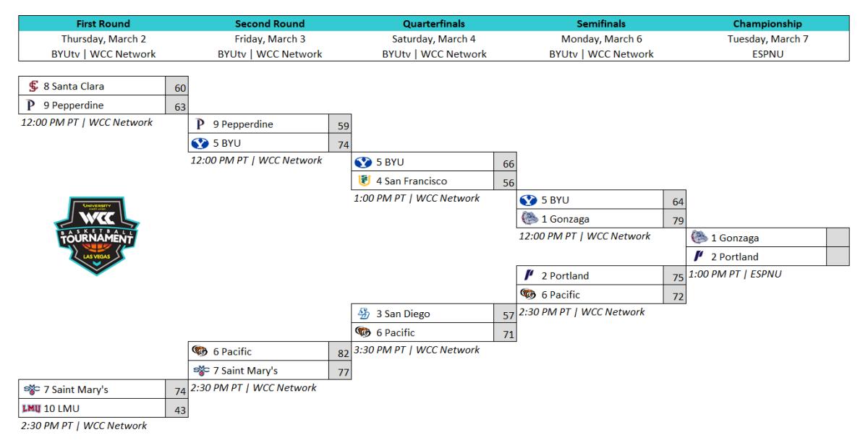Click the 4 San Francisco team name
Screen dimensions: 868x448
click(x=411, y=181)
